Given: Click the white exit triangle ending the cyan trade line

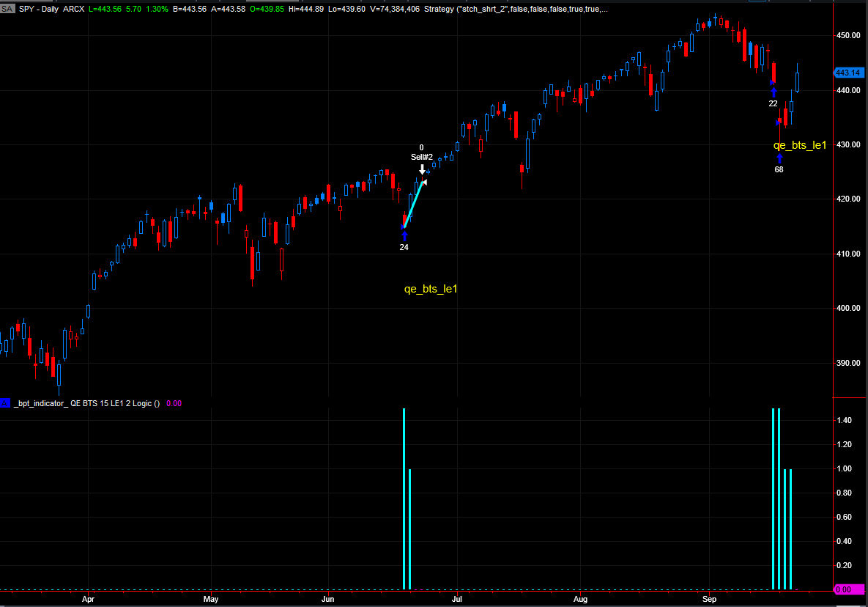Looking at the screenshot, I should click(425, 182).
